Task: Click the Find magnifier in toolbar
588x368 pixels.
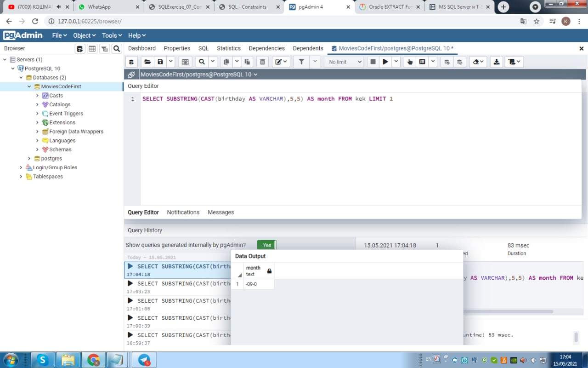Action: (x=201, y=62)
